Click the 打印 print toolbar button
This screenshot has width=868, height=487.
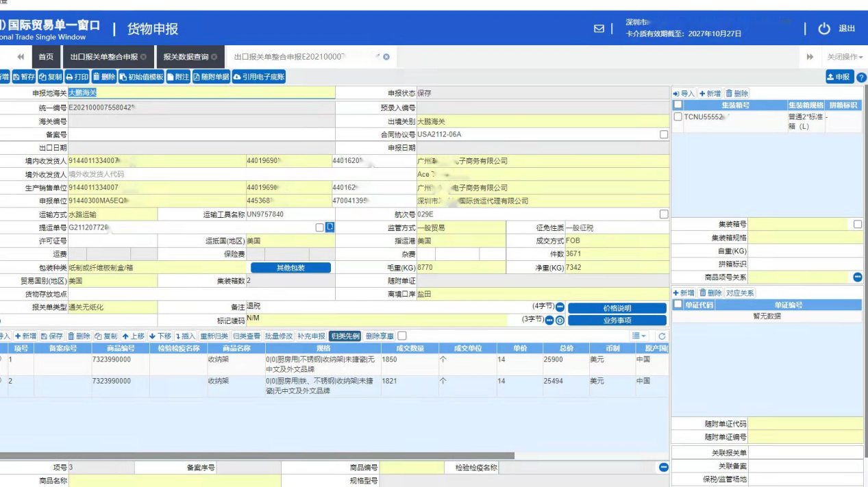[x=77, y=77]
